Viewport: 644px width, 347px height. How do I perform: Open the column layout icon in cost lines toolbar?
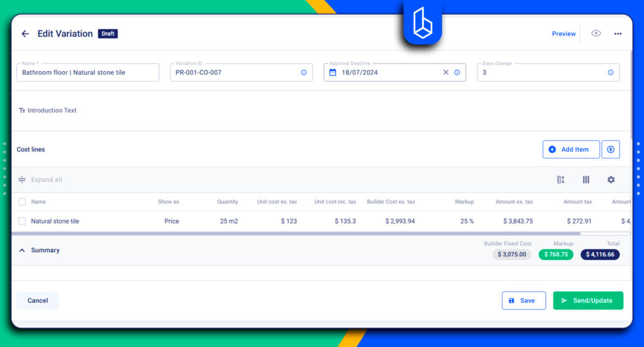pos(586,179)
